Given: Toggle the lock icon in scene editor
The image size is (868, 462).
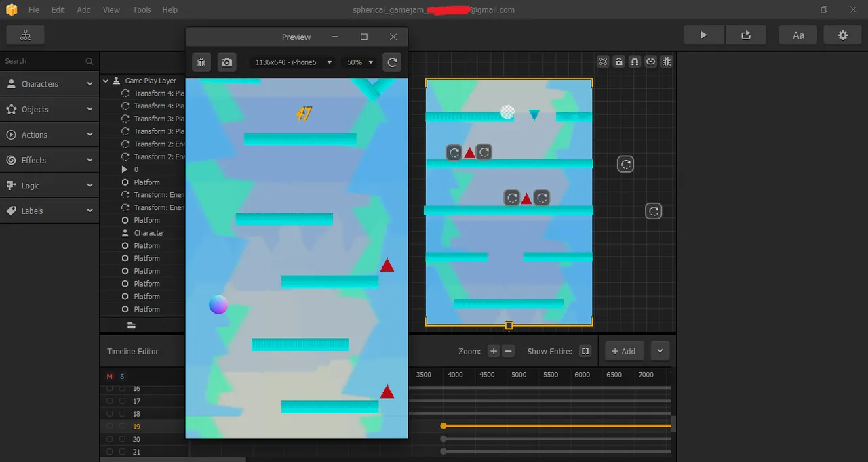Looking at the screenshot, I should [618, 62].
